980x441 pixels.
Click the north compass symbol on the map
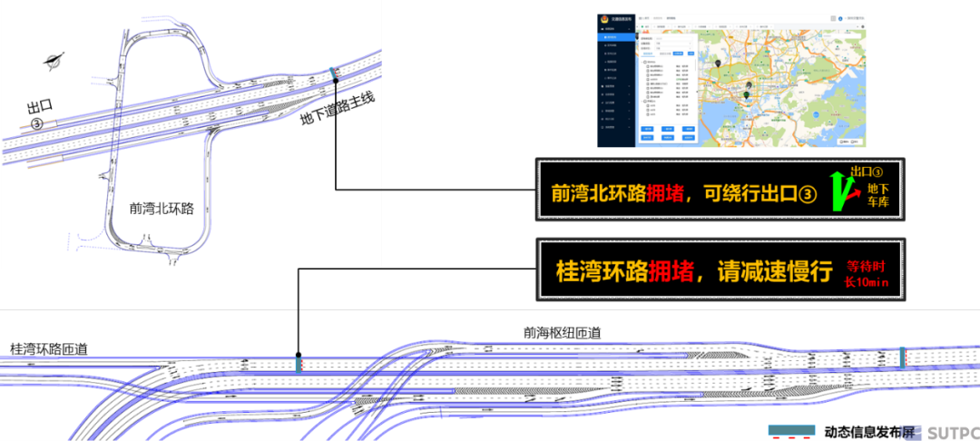(x=54, y=60)
